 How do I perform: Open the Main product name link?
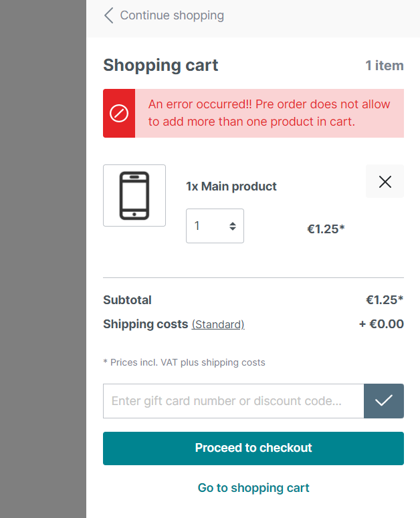[x=231, y=186]
